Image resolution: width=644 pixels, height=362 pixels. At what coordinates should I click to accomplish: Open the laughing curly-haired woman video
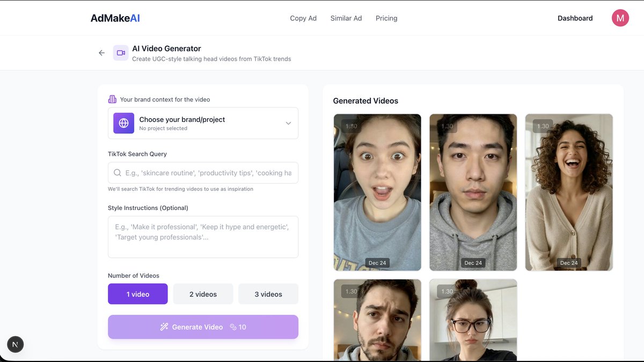point(569,192)
